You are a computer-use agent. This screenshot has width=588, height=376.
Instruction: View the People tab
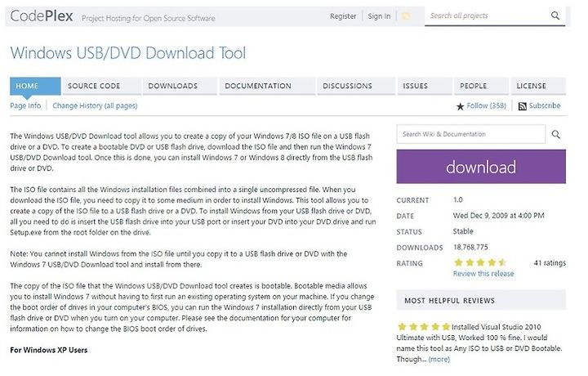[x=481, y=86]
